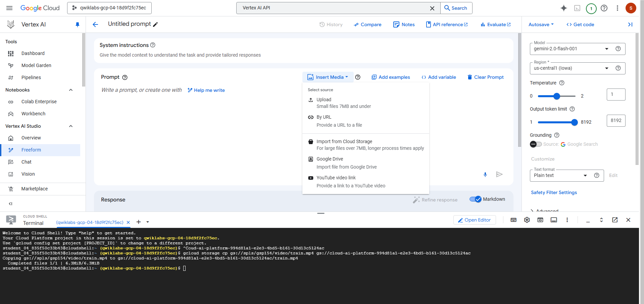Open Safety Filter Settings link
This screenshot has width=644, height=304.
[554, 192]
